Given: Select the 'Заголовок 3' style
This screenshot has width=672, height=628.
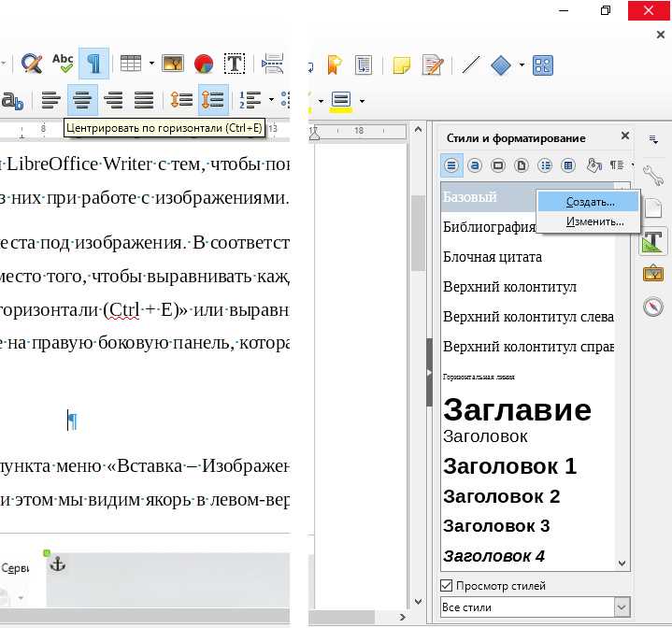Looking at the screenshot, I should tap(527, 525).
